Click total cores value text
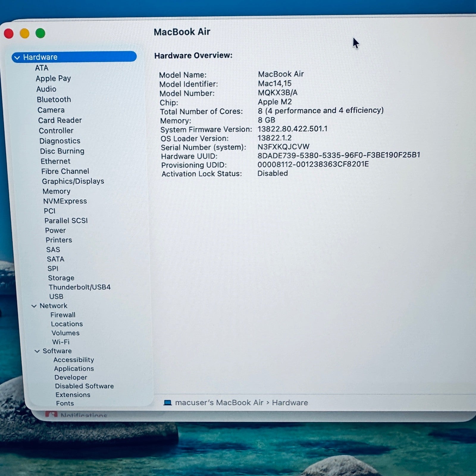The image size is (476, 476). point(321,111)
